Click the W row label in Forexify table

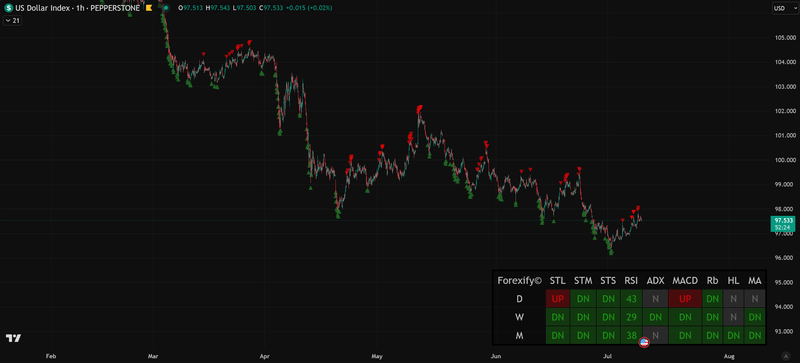pos(519,317)
